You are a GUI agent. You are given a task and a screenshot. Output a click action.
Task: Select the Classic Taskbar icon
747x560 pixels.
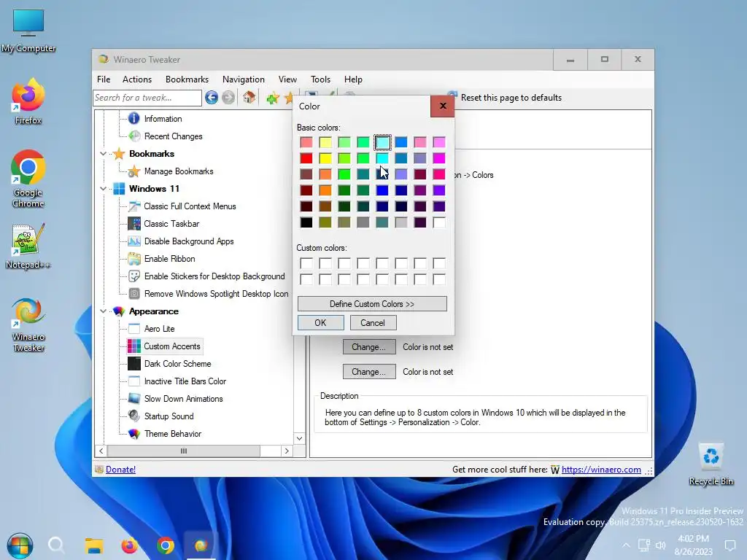pyautogui.click(x=134, y=224)
